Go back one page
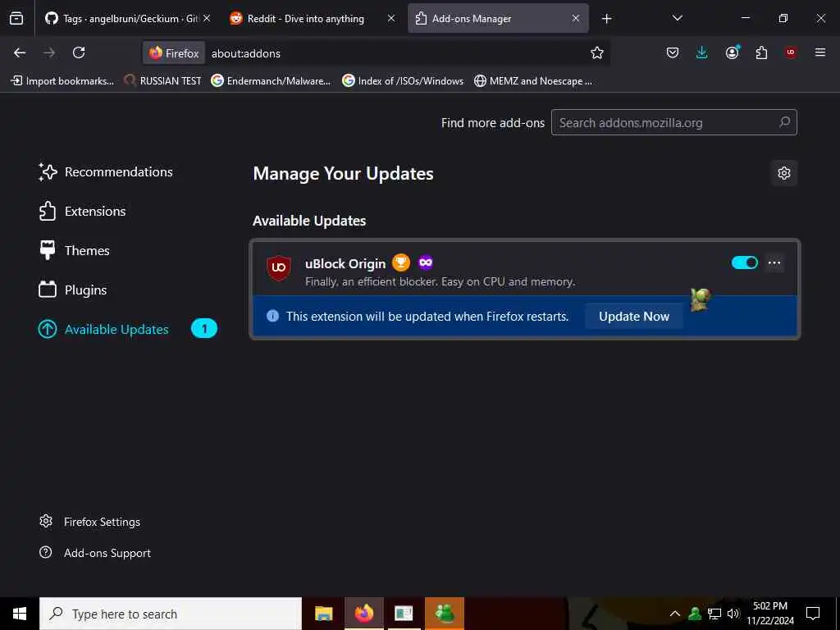 pyautogui.click(x=20, y=52)
